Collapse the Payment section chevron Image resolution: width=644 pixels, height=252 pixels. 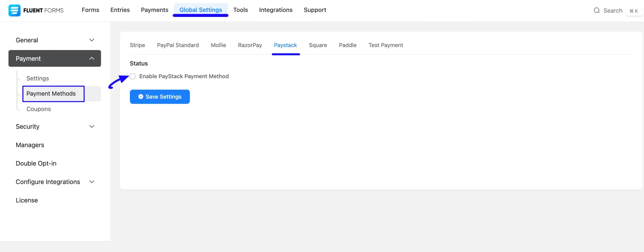click(x=92, y=58)
